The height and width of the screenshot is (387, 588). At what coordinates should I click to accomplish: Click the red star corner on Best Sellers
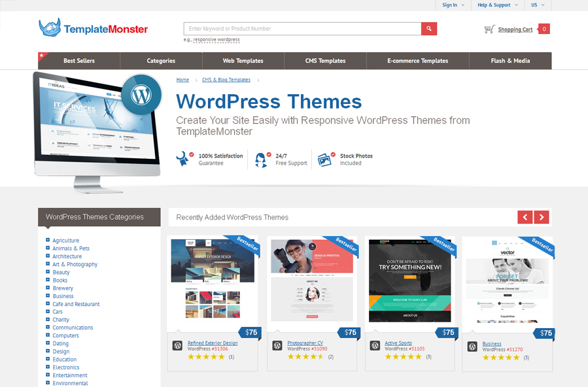[x=42, y=56]
